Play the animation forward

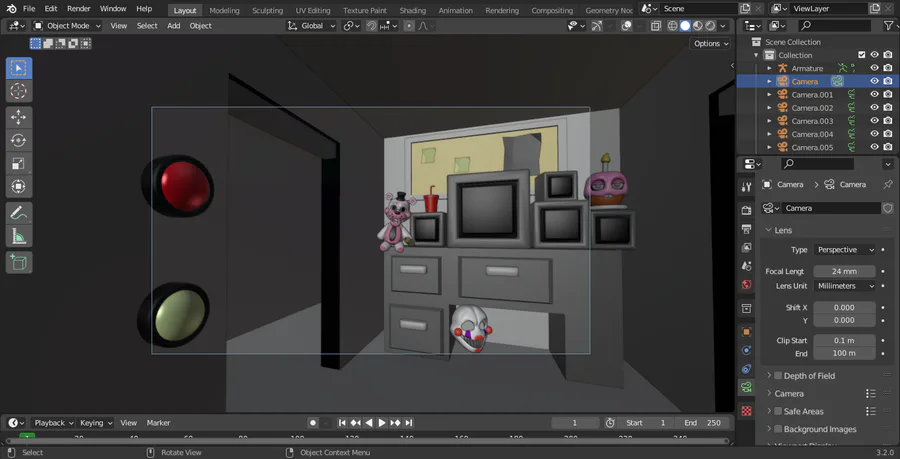[x=382, y=423]
